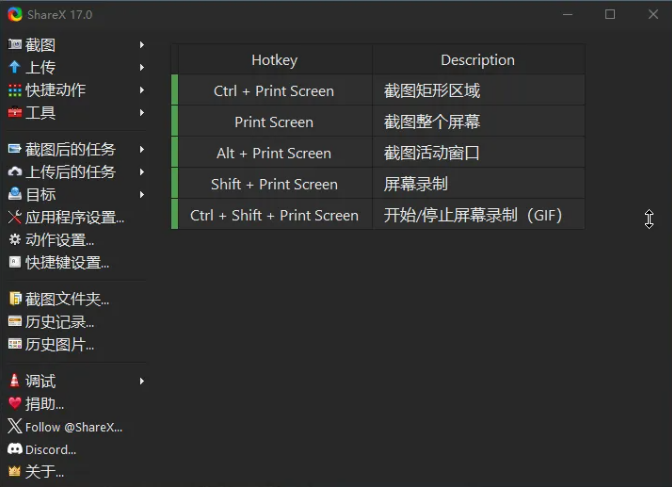Open the 上传后的任务 menu
The height and width of the screenshot is (487, 672).
click(76, 172)
